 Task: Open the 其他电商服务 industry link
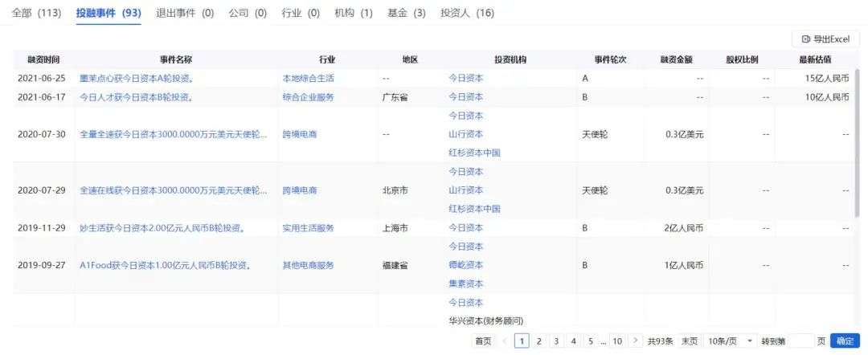[309, 265]
